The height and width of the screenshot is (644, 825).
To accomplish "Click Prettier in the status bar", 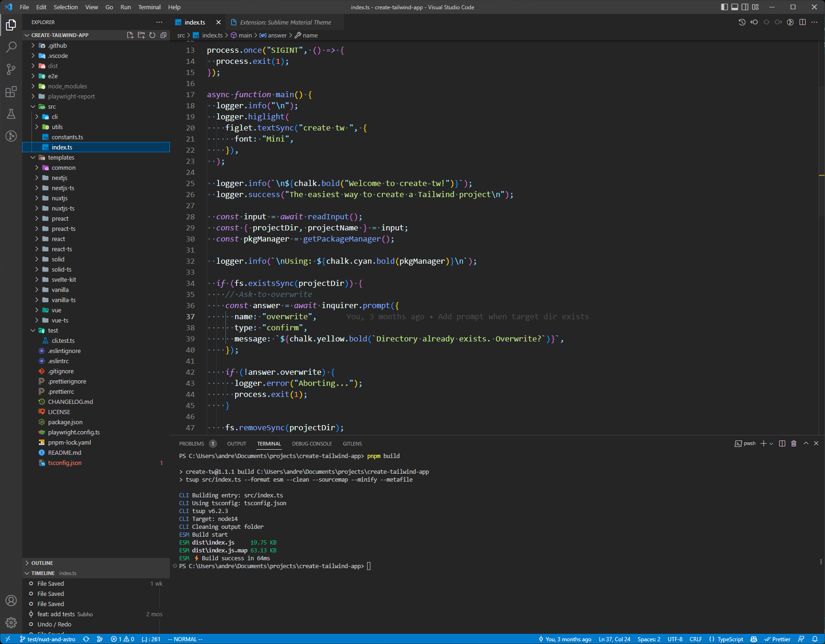I will point(779,639).
